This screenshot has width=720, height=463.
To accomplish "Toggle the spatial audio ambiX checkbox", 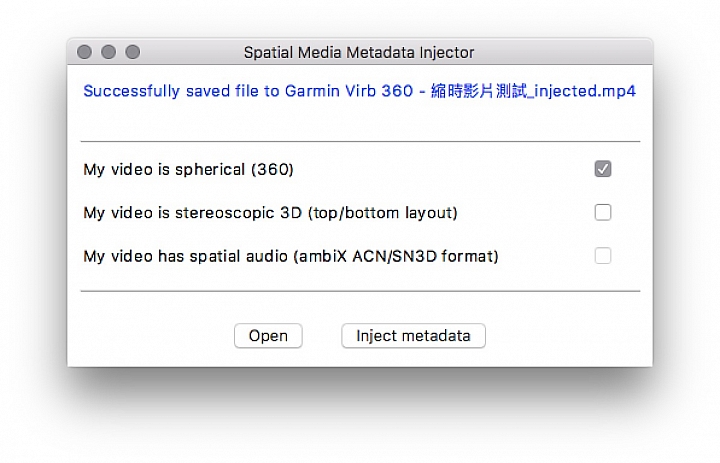I will (x=603, y=256).
